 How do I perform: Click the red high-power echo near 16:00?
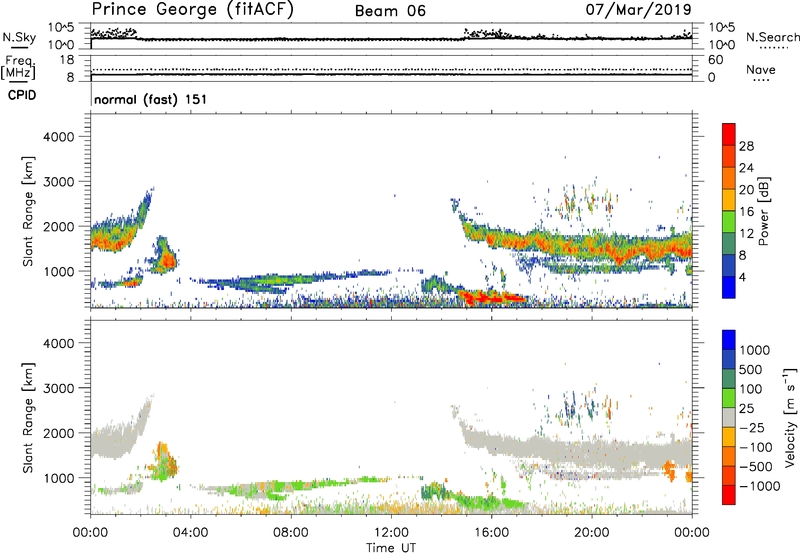click(491, 297)
